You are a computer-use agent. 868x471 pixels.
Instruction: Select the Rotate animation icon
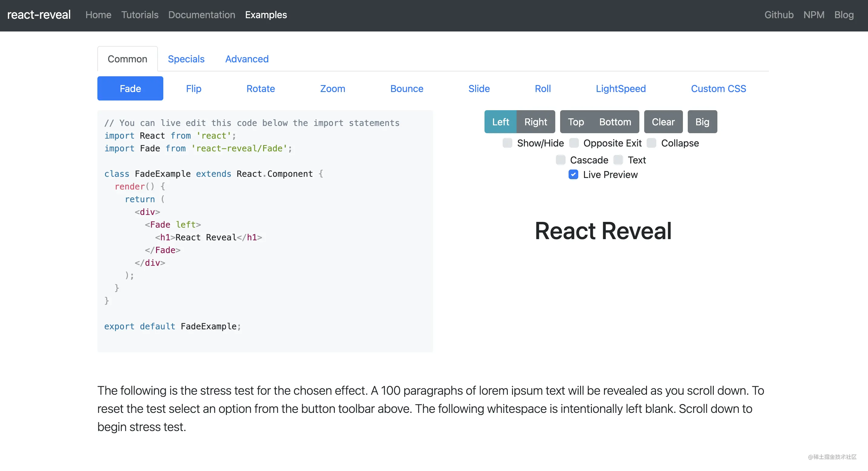coord(260,88)
